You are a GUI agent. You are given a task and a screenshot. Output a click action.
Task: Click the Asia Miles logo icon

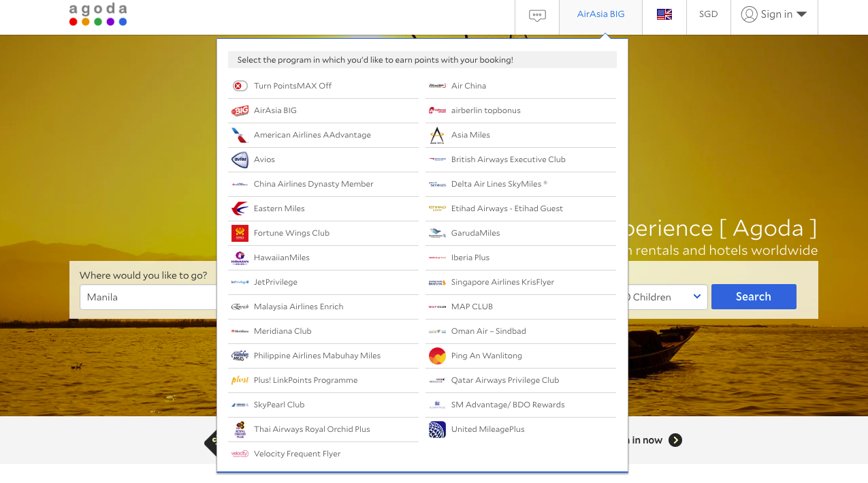pyautogui.click(x=437, y=135)
